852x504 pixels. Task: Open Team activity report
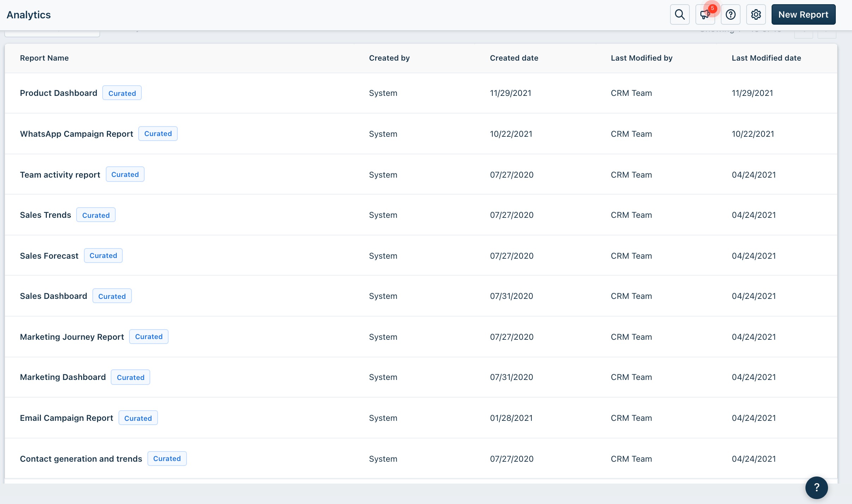60,175
